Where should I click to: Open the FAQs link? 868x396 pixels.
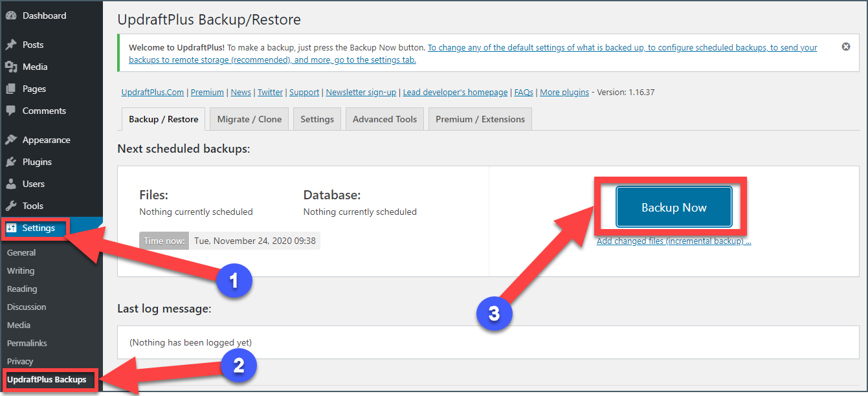pyautogui.click(x=524, y=92)
